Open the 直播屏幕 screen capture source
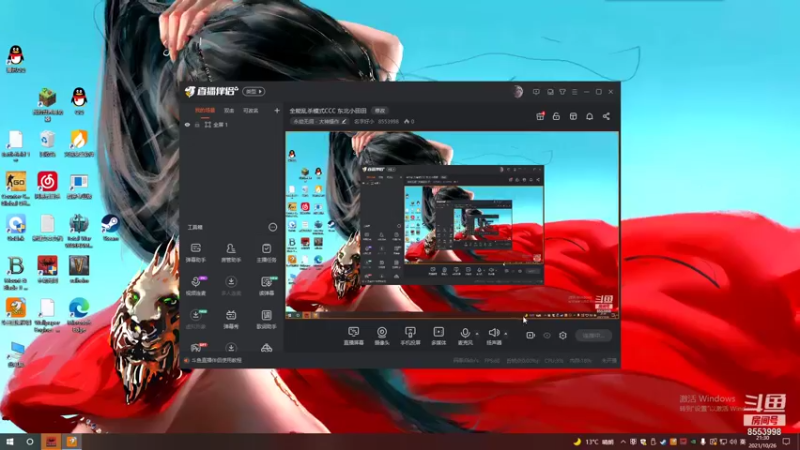 click(353, 336)
